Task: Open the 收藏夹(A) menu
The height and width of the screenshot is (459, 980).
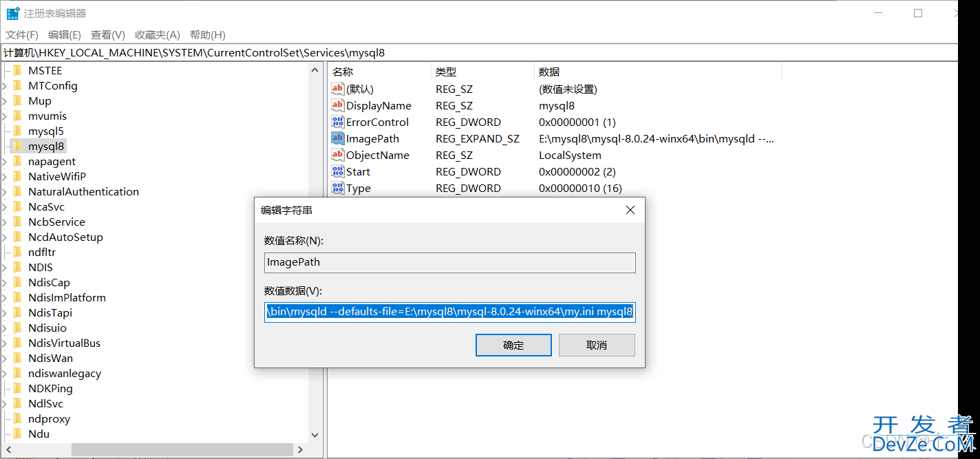Action: pos(158,34)
